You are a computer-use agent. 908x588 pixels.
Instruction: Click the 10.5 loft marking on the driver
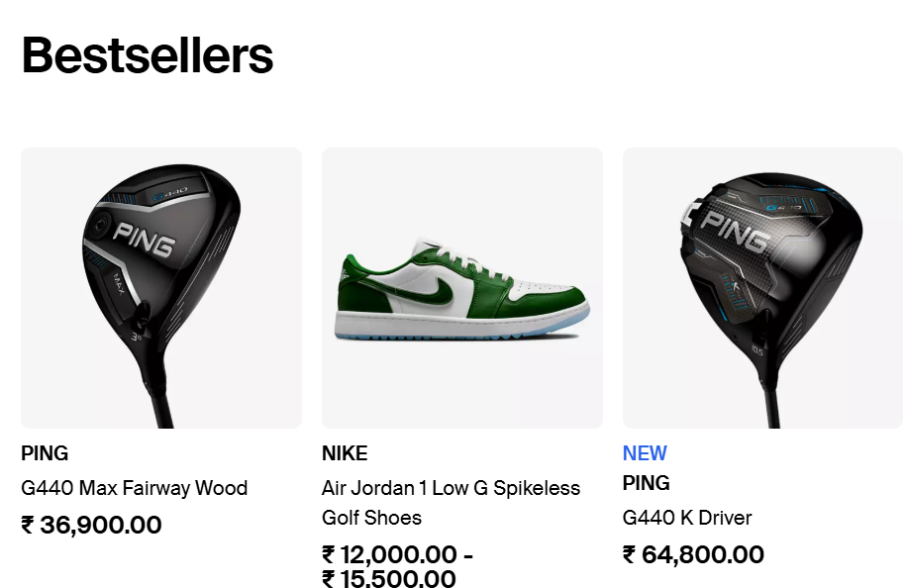coord(758,348)
